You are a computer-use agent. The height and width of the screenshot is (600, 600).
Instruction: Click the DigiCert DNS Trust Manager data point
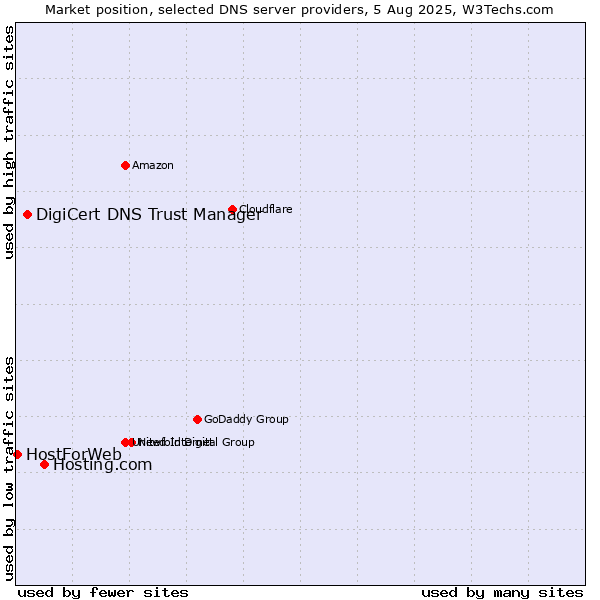(27, 214)
